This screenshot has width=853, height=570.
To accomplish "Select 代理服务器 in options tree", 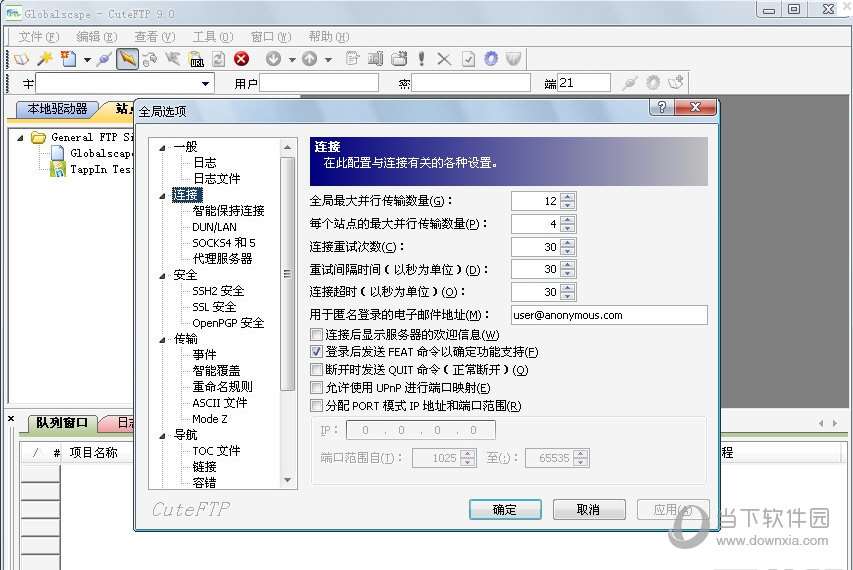I will point(222,259).
